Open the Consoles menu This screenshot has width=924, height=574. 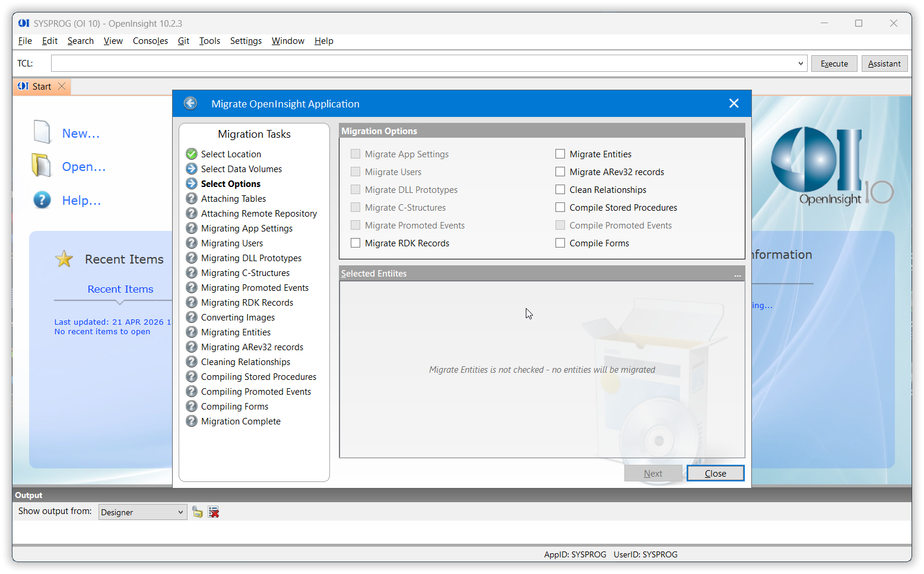click(x=150, y=41)
